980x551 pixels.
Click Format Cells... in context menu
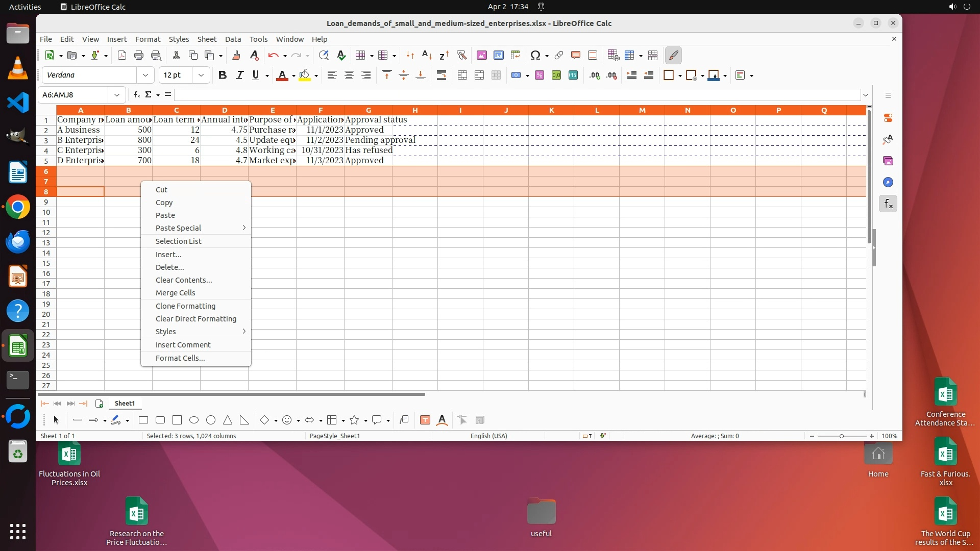click(180, 358)
